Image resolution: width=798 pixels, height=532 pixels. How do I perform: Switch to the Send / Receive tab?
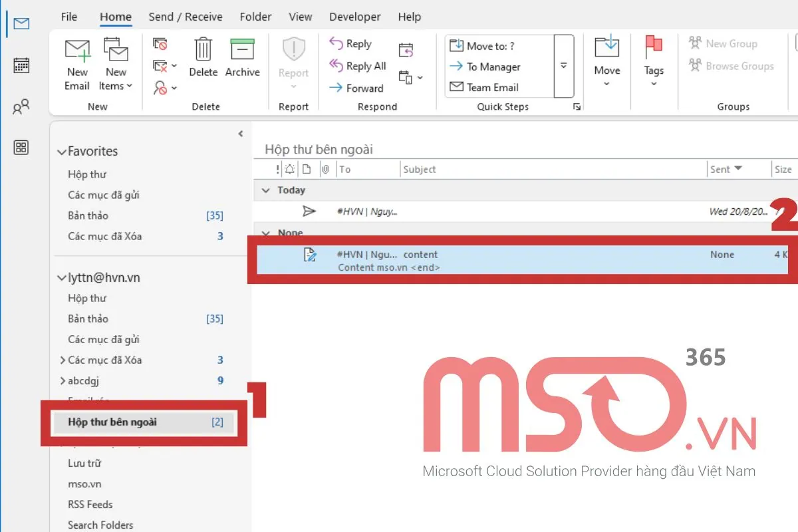pos(185,16)
